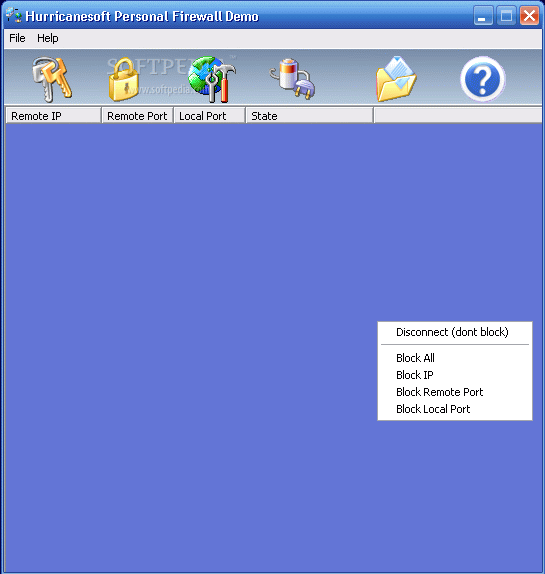The image size is (545, 574).
Task: Click the app icon in the title bar
Action: point(14,16)
